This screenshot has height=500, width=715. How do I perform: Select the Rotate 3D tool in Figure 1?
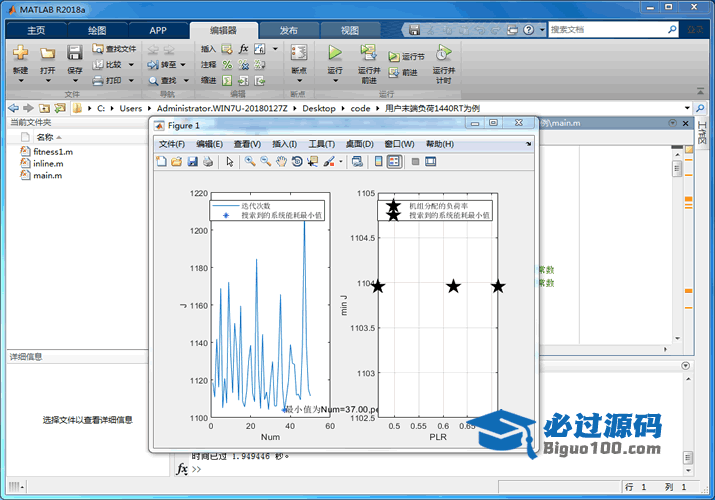297,161
